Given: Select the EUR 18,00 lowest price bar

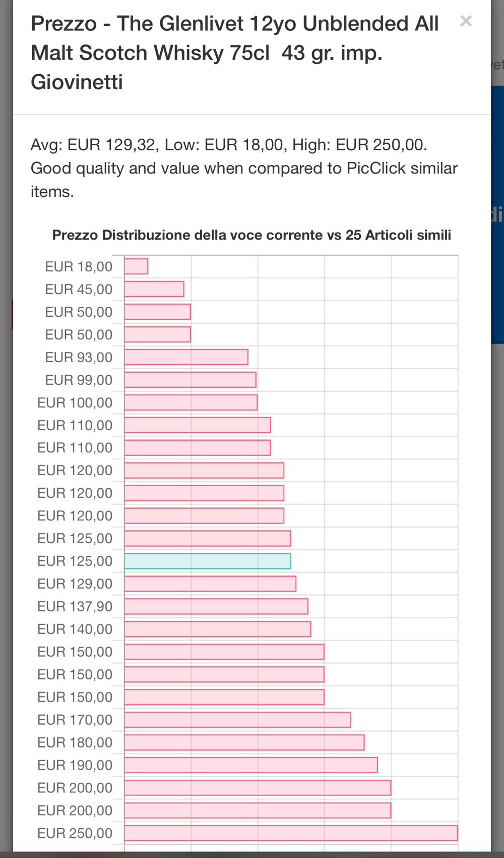Looking at the screenshot, I should pos(136,266).
